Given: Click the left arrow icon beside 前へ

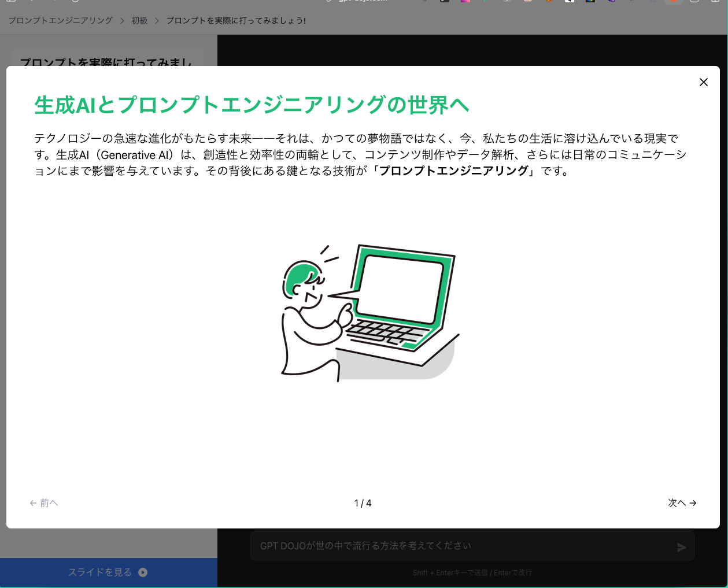Looking at the screenshot, I should coord(34,503).
